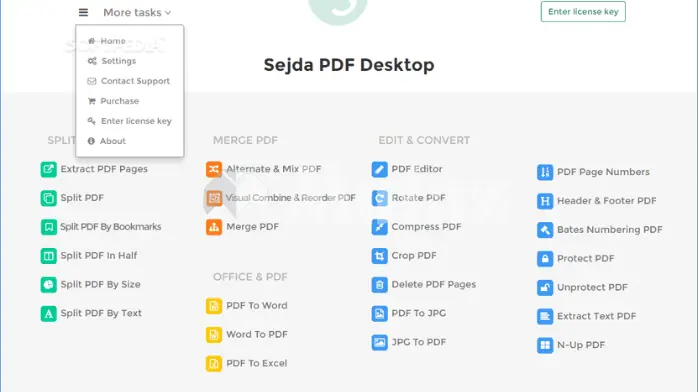Open the Unprotect PDF text link
This screenshot has width=698, height=392.
point(592,287)
